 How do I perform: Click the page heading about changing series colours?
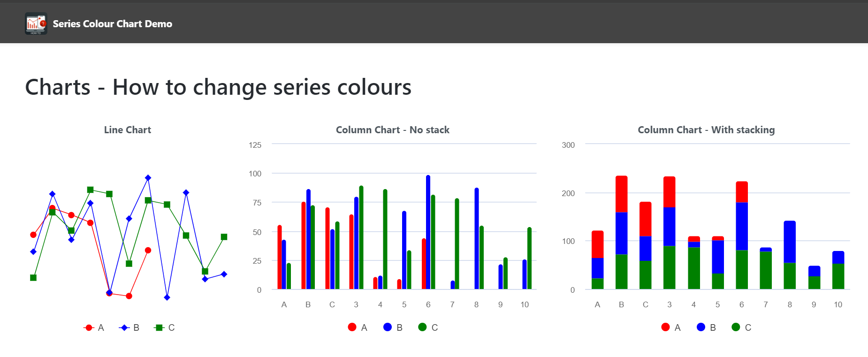[x=218, y=87]
